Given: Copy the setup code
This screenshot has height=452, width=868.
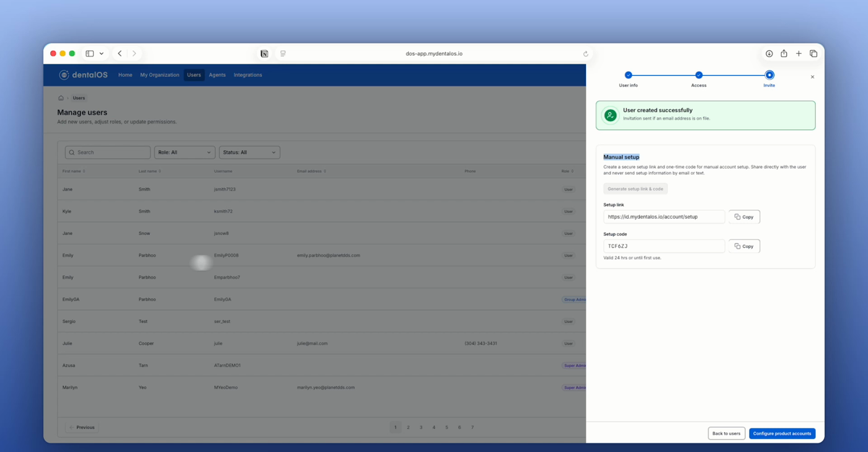Looking at the screenshot, I should [x=744, y=246].
